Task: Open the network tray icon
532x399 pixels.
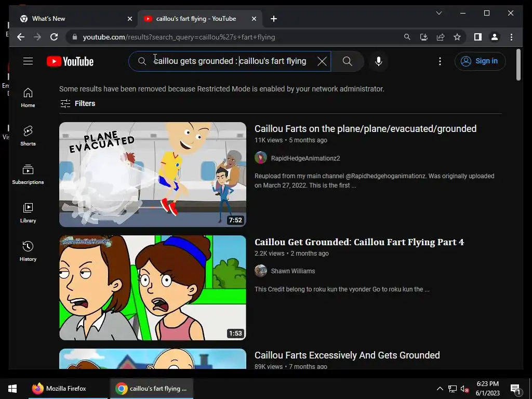Action: pos(453,389)
